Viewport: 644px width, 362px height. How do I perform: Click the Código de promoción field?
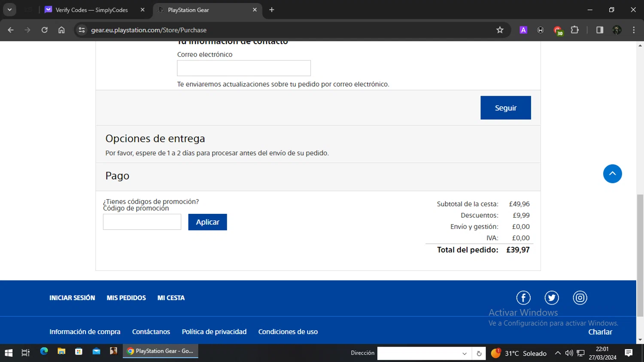(x=142, y=222)
